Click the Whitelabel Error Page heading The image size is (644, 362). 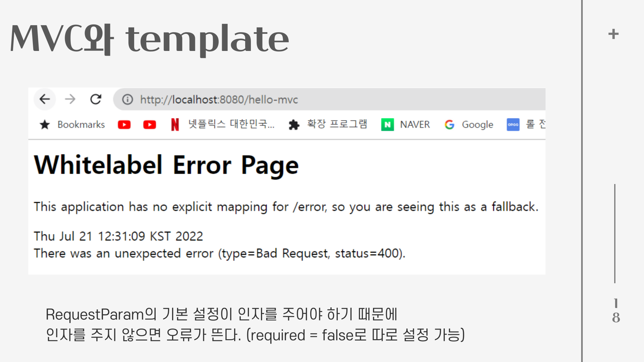166,165
